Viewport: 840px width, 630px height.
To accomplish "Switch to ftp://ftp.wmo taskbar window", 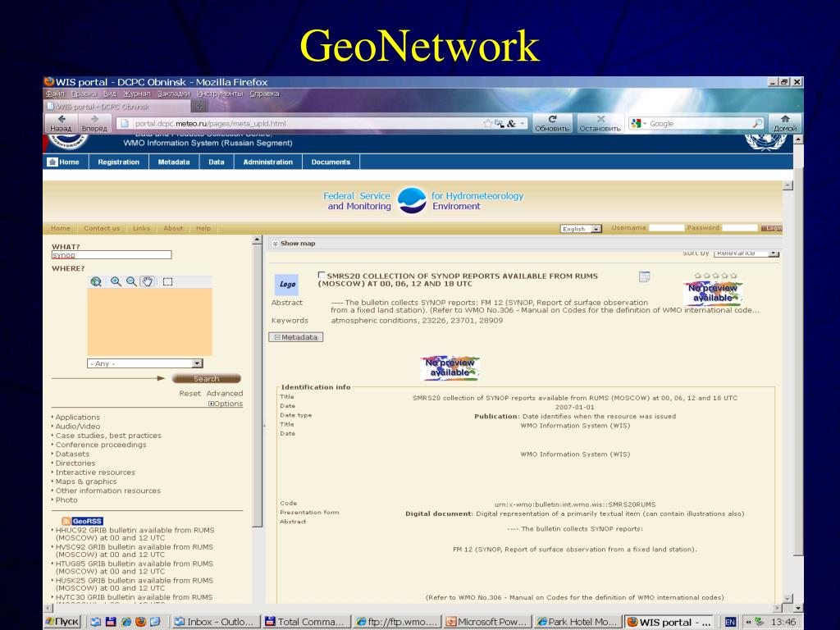I will point(396,622).
